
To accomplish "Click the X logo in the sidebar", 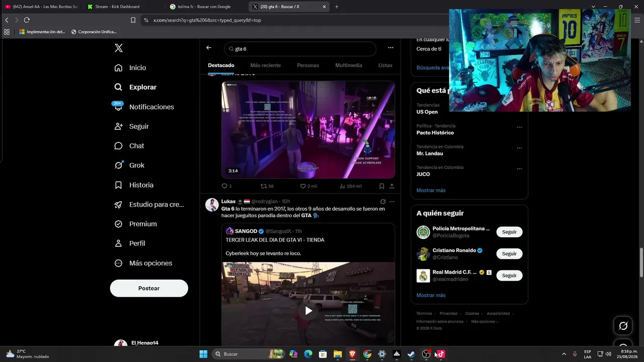I will click(x=119, y=48).
